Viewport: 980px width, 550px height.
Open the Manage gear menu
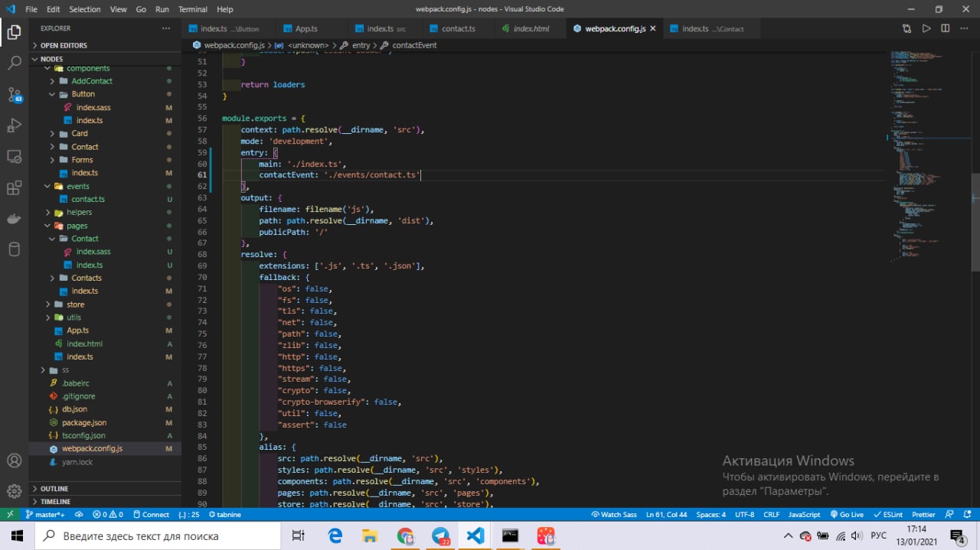click(14, 490)
